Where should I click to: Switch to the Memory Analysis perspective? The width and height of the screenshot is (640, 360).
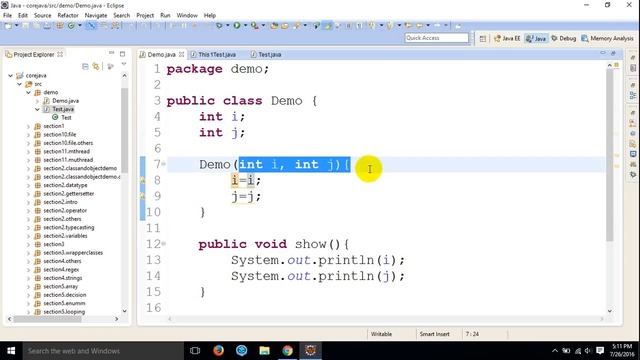pos(607,38)
